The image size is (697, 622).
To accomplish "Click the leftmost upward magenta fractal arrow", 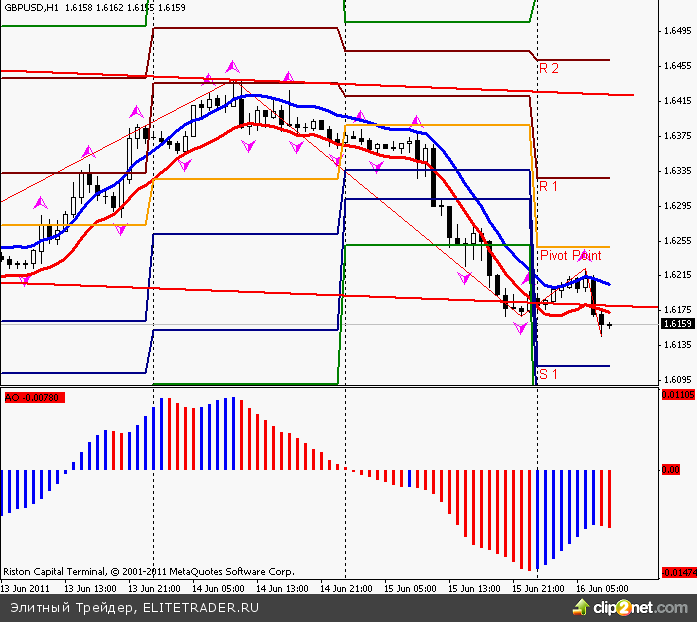I will click(41, 203).
